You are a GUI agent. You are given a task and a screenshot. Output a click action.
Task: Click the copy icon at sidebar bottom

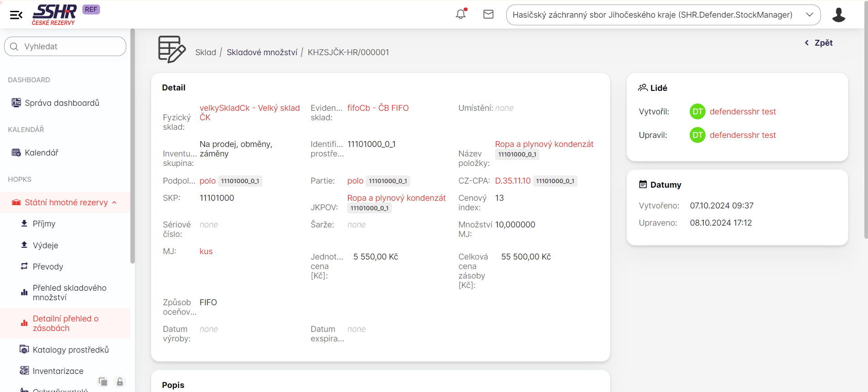pos(103,382)
